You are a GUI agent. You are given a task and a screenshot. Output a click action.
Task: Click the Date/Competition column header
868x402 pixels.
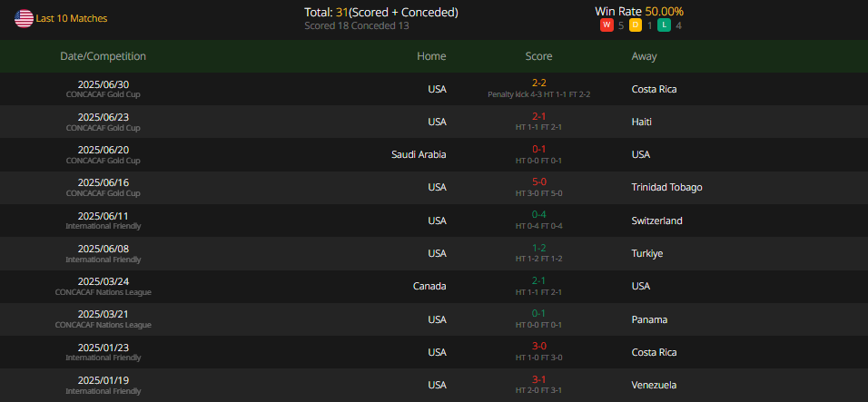(x=103, y=56)
